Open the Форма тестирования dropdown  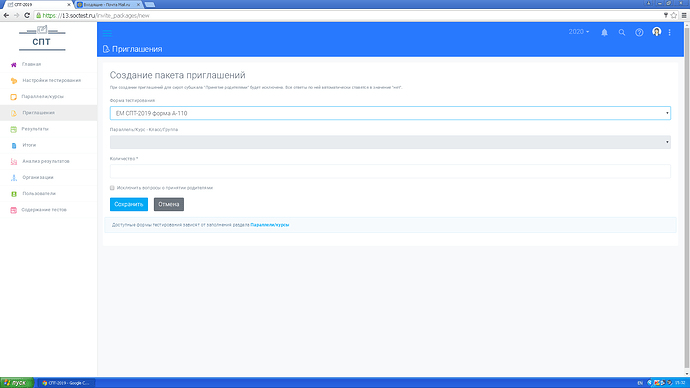390,113
